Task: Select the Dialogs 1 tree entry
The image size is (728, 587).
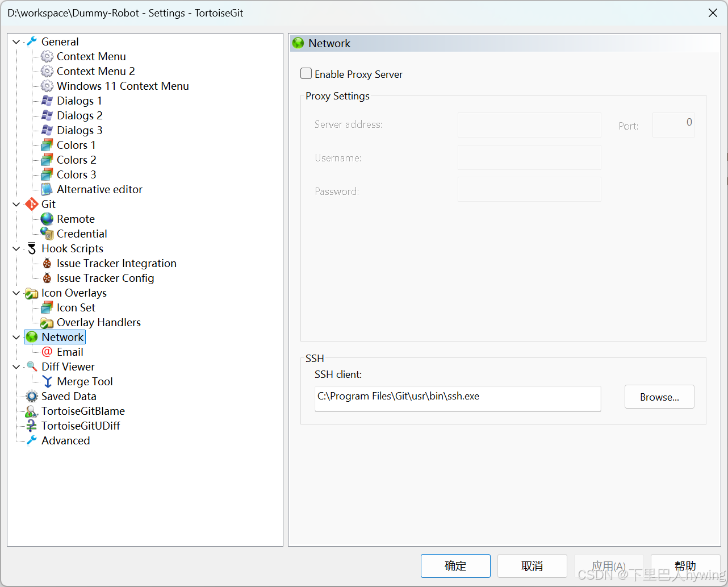Action: 79,101
